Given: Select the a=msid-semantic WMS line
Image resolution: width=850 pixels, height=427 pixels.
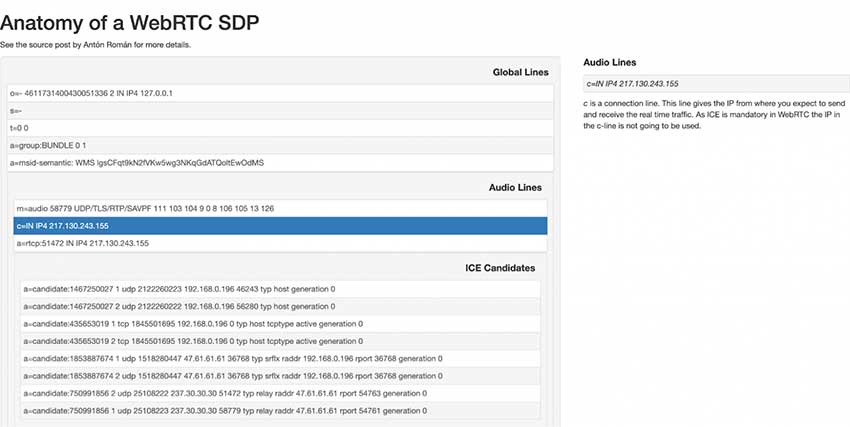Looking at the screenshot, I should click(279, 162).
